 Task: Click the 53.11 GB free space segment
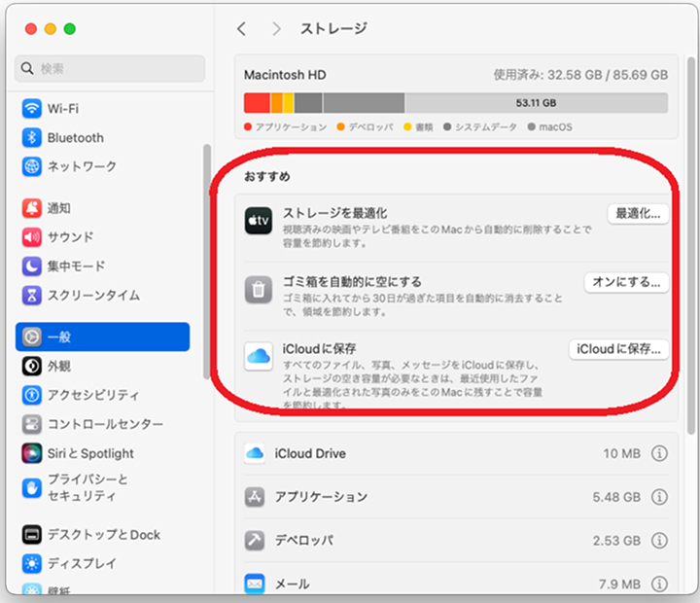click(x=536, y=103)
